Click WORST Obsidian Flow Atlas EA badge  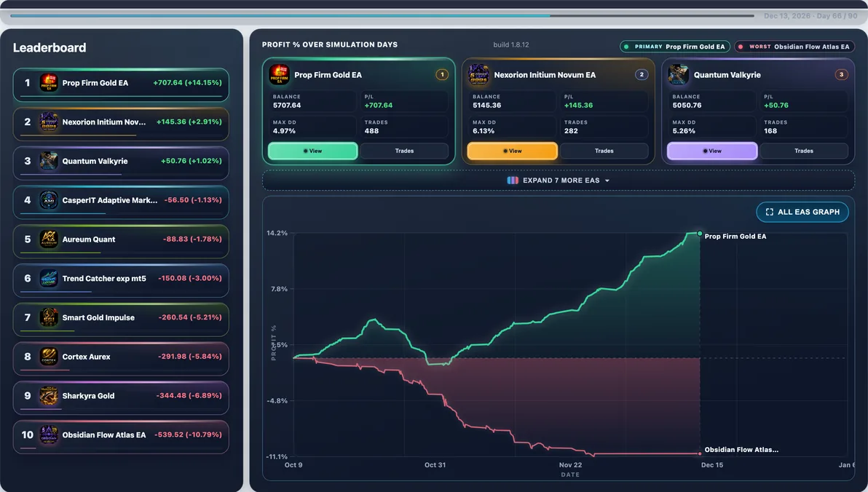(794, 47)
